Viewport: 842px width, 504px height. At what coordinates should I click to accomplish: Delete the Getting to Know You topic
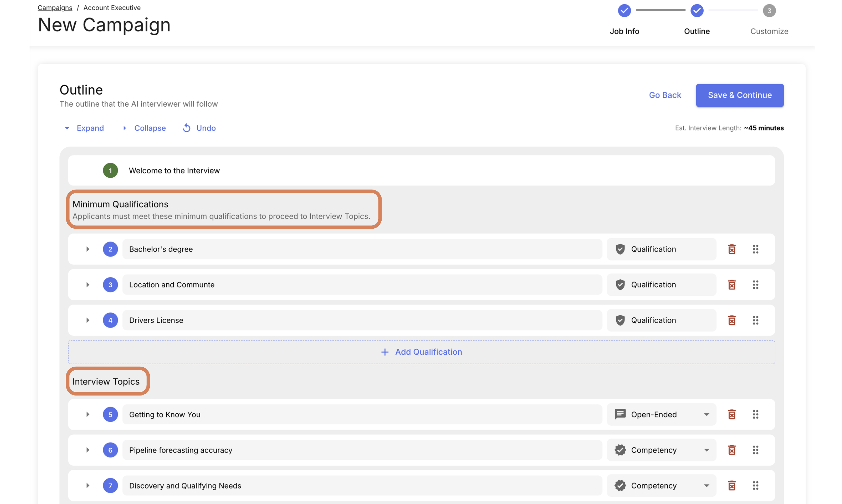[732, 414]
